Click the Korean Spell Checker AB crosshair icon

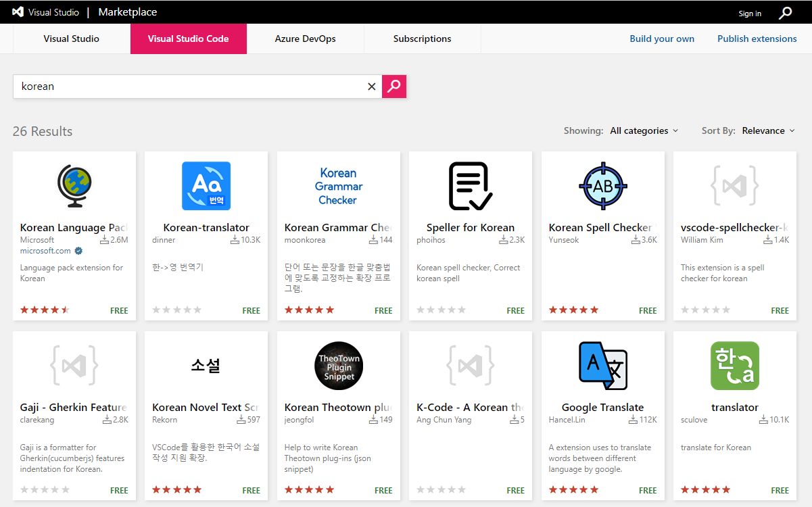click(603, 186)
